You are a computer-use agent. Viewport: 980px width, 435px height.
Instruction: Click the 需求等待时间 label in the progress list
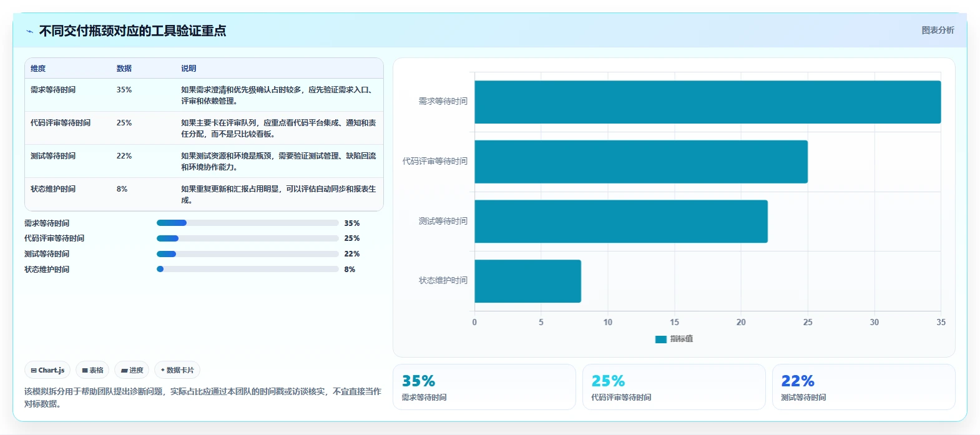click(x=47, y=223)
